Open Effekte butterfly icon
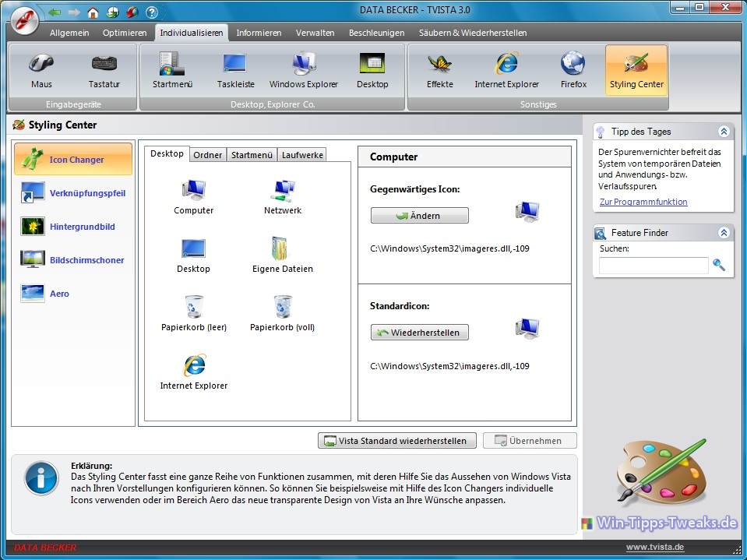747x560 pixels. 440,70
